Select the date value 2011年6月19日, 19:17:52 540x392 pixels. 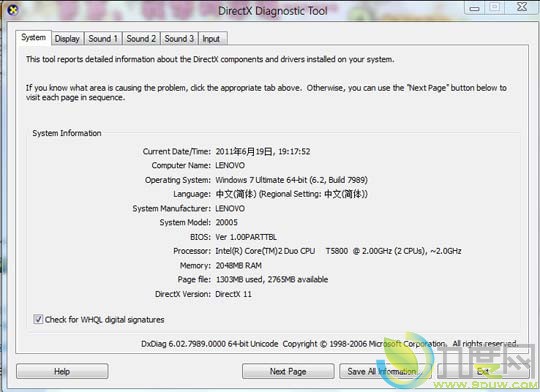[x=263, y=152]
